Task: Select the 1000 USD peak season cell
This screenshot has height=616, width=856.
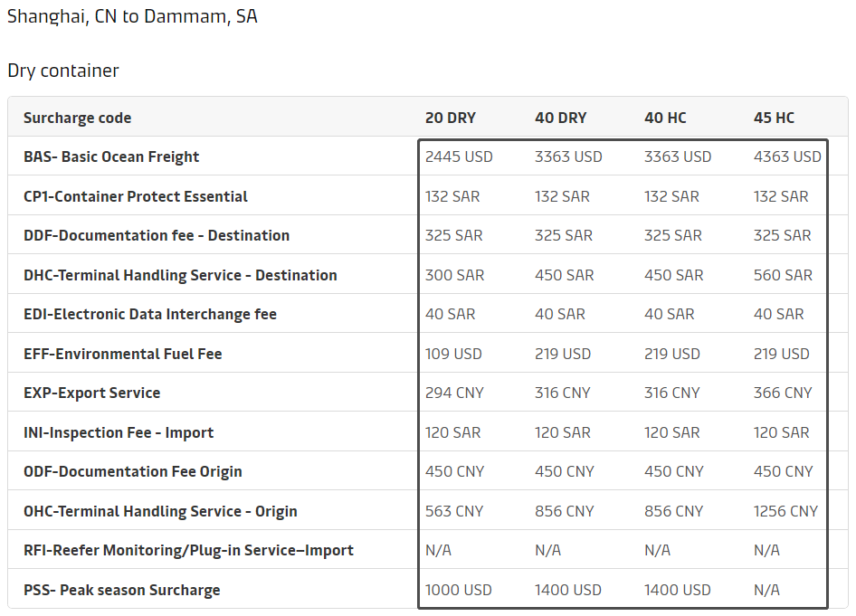Action: (459, 590)
